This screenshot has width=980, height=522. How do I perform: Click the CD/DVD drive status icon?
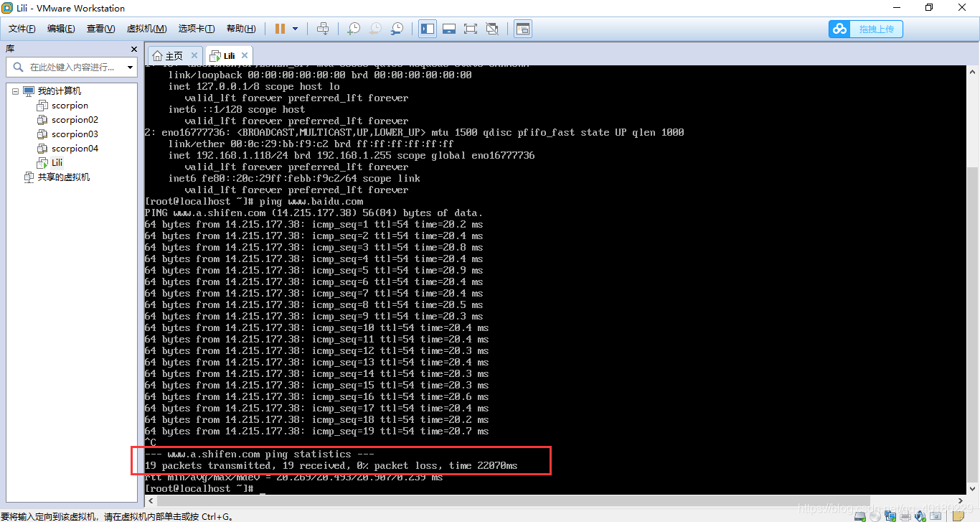875,516
